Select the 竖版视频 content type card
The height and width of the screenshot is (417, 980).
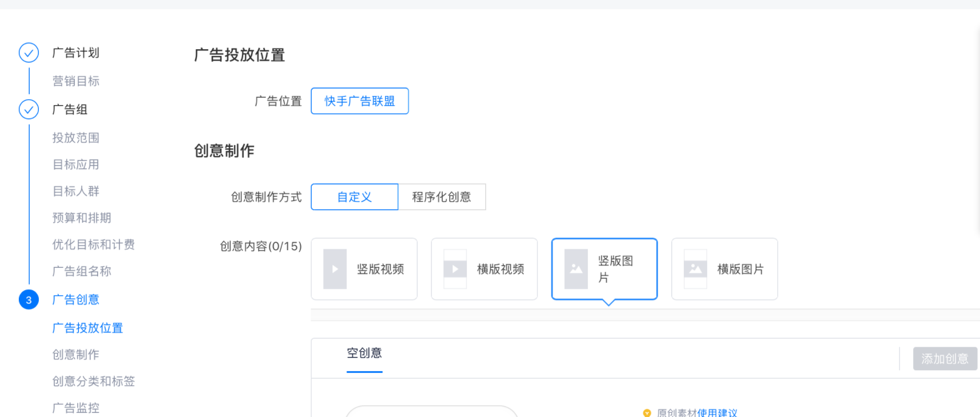pyautogui.click(x=364, y=269)
